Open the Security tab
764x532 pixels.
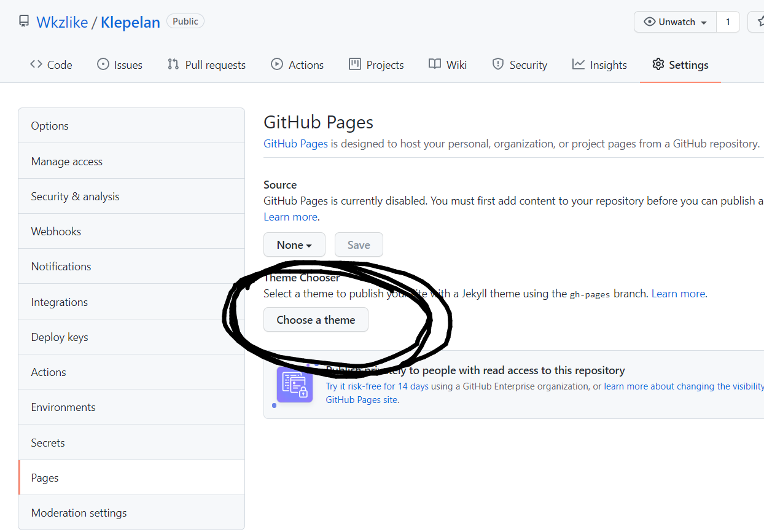(x=520, y=65)
